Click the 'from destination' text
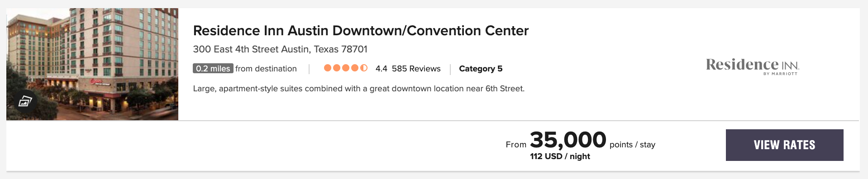Viewport: 868px width, 179px height. (x=266, y=69)
